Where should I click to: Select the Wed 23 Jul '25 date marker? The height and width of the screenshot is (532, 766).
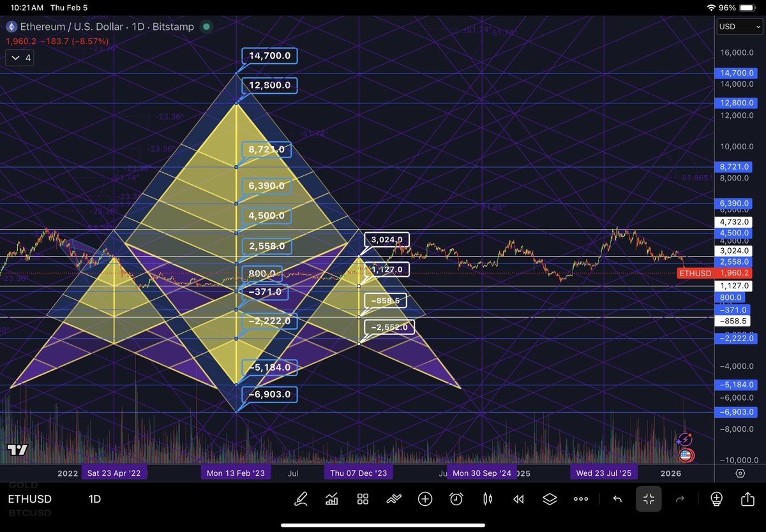coord(604,473)
